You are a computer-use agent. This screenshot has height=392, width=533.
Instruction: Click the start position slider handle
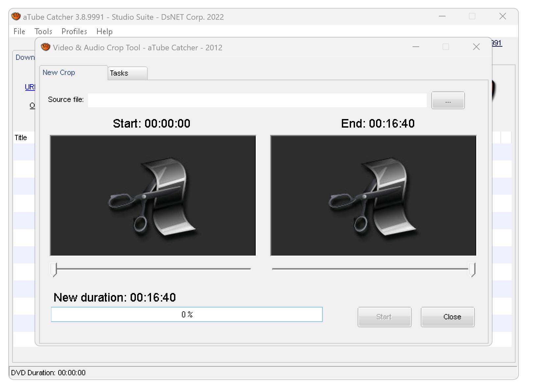click(x=54, y=270)
